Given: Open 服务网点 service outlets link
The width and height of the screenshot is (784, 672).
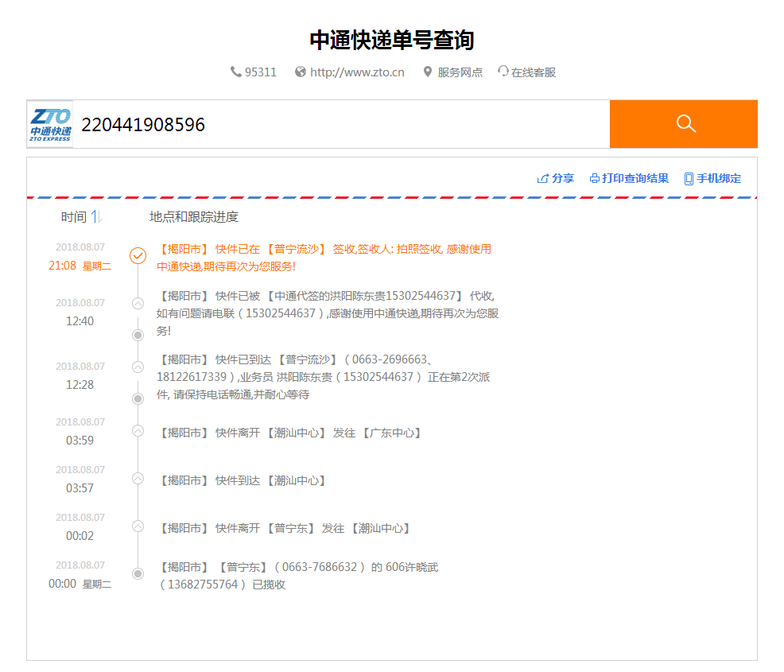Looking at the screenshot, I should coord(460,72).
